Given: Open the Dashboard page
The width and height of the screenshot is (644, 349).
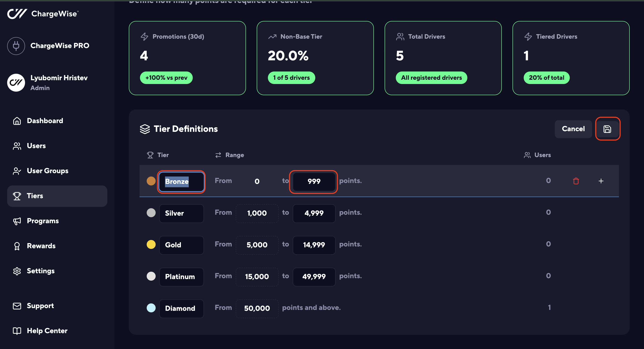Looking at the screenshot, I should coord(45,121).
